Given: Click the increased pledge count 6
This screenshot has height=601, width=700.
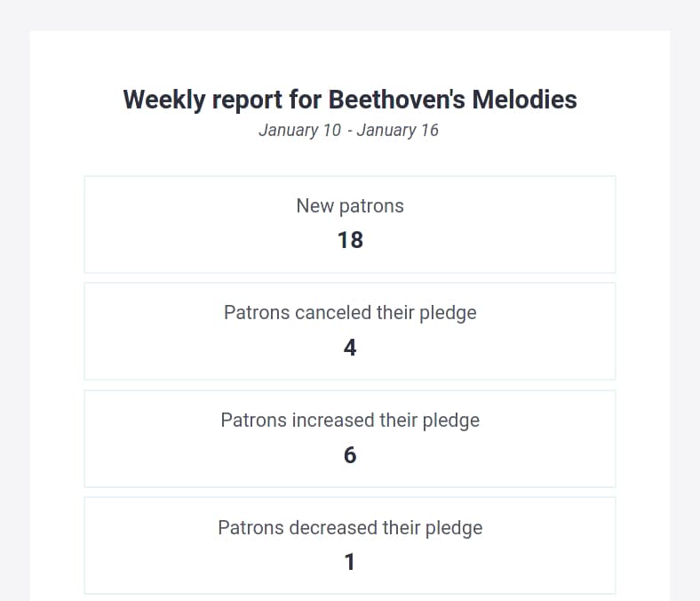Looking at the screenshot, I should (x=350, y=455).
